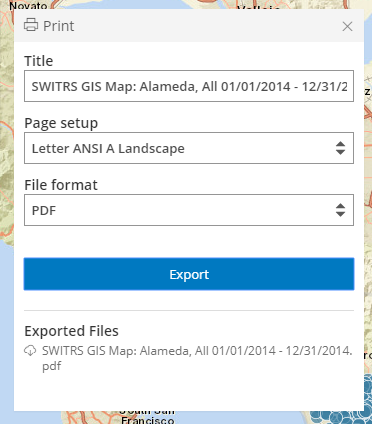
Task: Click the blue Export button
Action: 189,274
